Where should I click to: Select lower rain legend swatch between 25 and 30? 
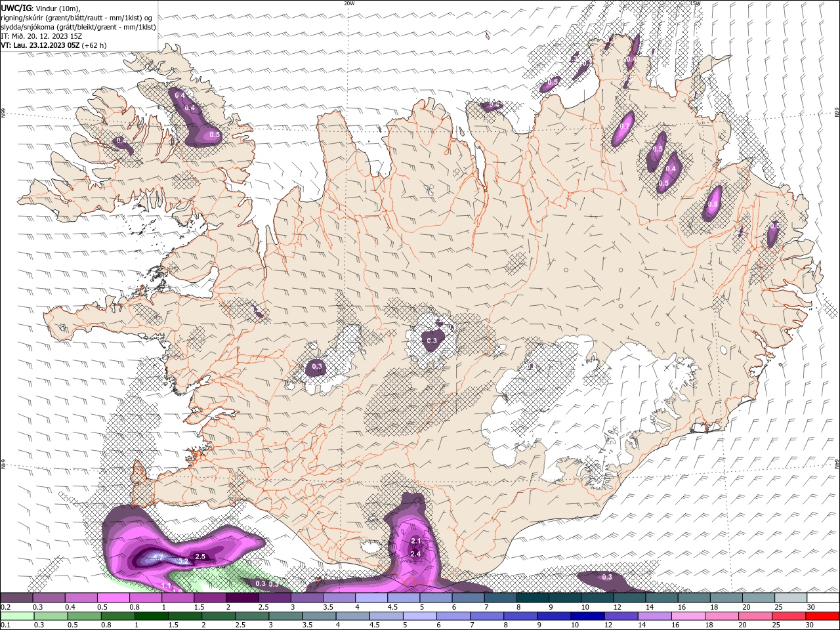point(789,616)
